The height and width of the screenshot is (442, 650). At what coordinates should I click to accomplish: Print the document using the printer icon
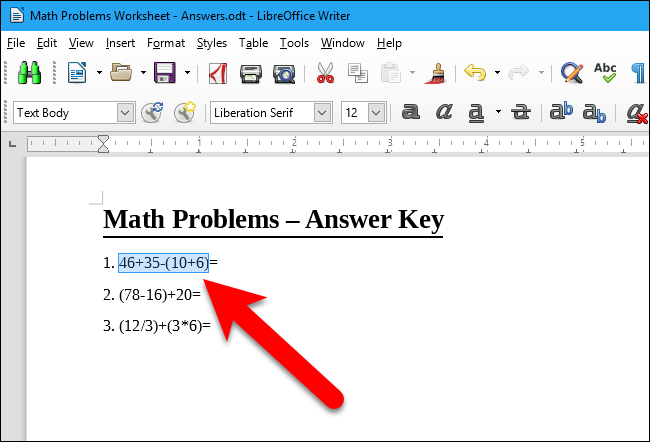tap(251, 74)
